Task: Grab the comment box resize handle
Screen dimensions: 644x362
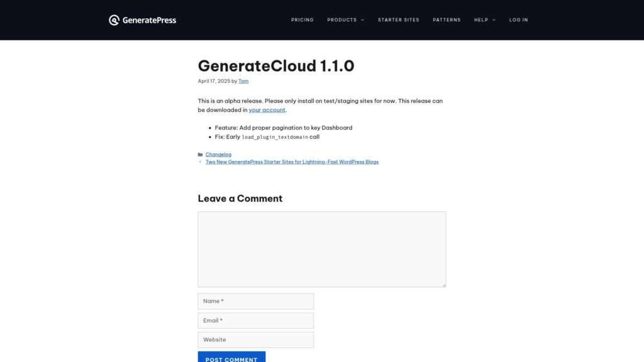Action: (443, 285)
